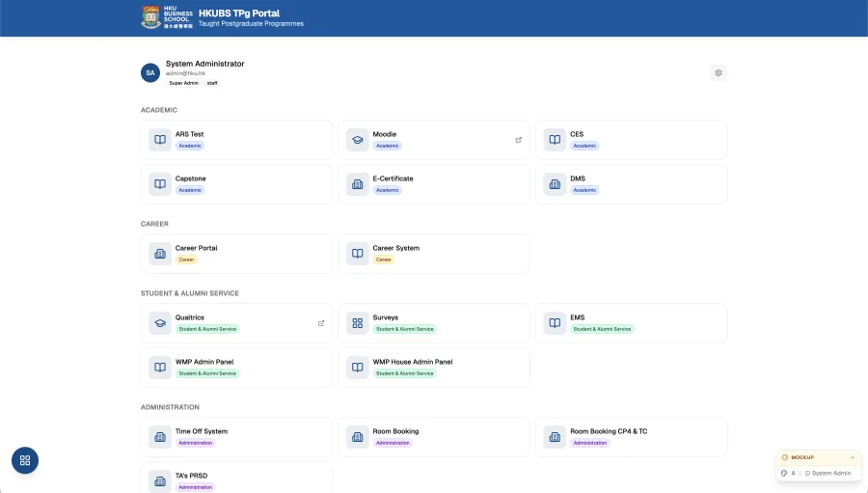The width and height of the screenshot is (868, 493).
Task: Open the CES card title
Action: point(577,134)
